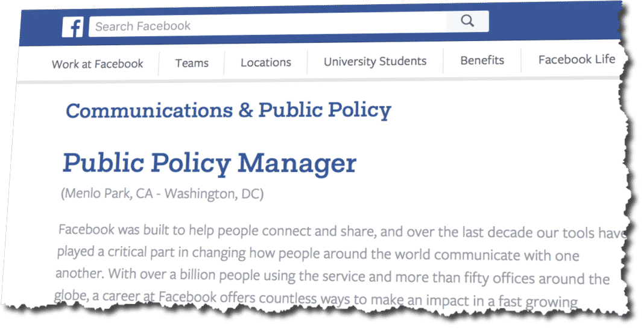Open the Work at Facebook tab
Image resolution: width=644 pixels, height=330 pixels.
pos(97,64)
